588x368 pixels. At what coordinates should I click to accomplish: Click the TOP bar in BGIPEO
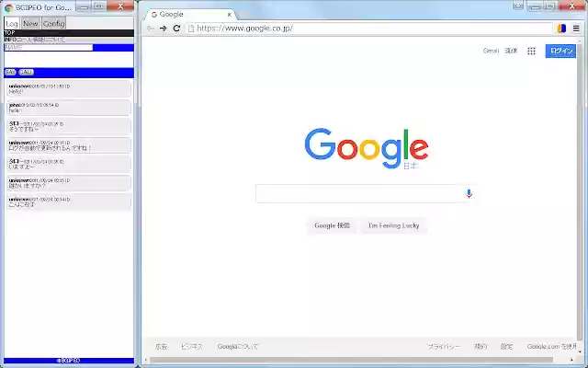(x=69, y=33)
